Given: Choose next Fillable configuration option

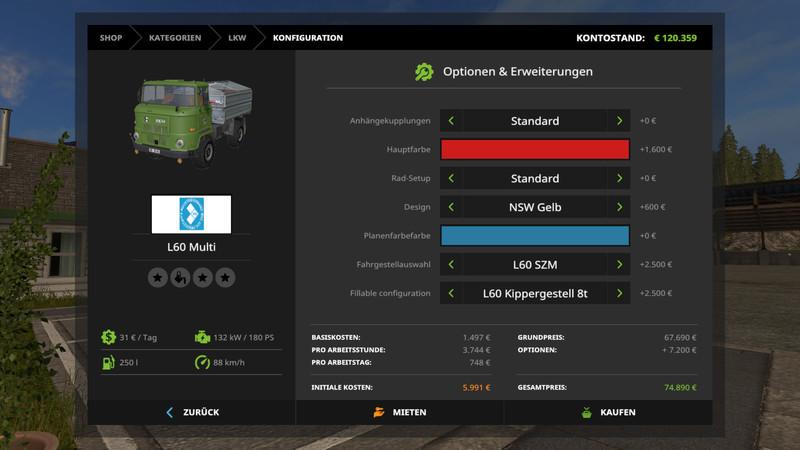Looking at the screenshot, I should [x=619, y=294].
